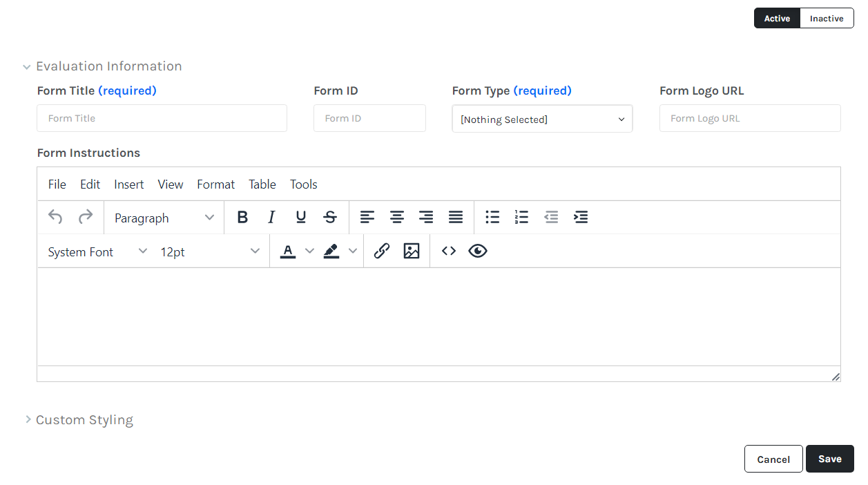This screenshot has width=868, height=485.
Task: Open the Form Type dropdown
Action: click(542, 120)
